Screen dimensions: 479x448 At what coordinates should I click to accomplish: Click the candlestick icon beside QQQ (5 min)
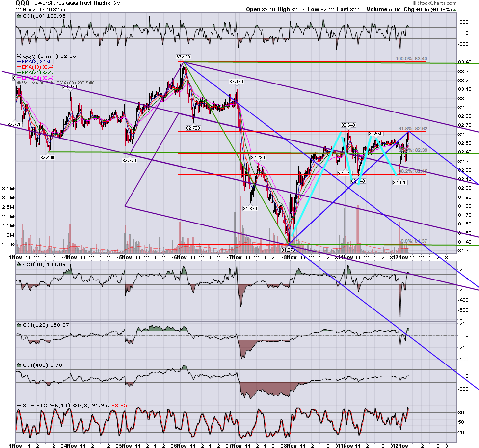[x=19, y=56]
